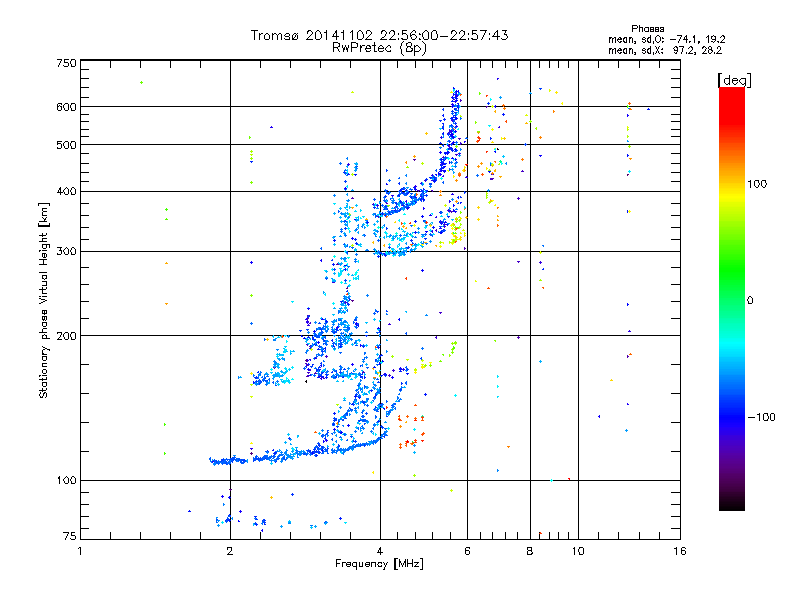800x600 pixels.
Task: Select the "Phases" header text
Action: [647, 29]
